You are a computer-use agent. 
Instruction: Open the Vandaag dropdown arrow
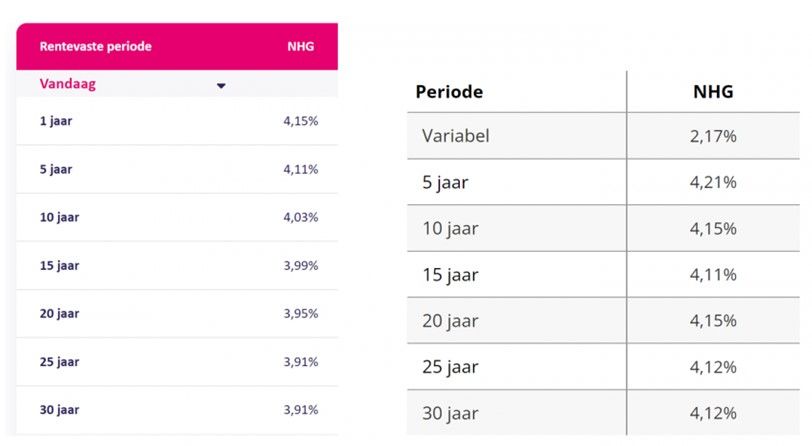pos(221,86)
